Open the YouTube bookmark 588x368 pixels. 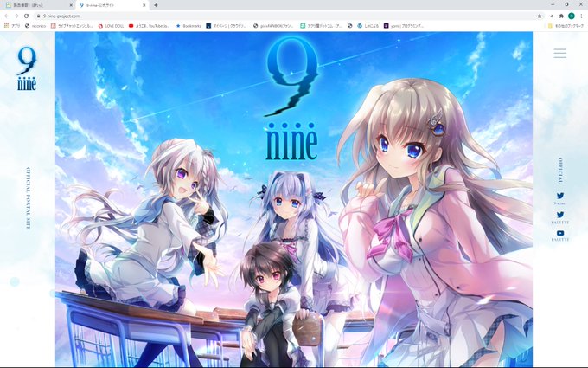(150, 26)
